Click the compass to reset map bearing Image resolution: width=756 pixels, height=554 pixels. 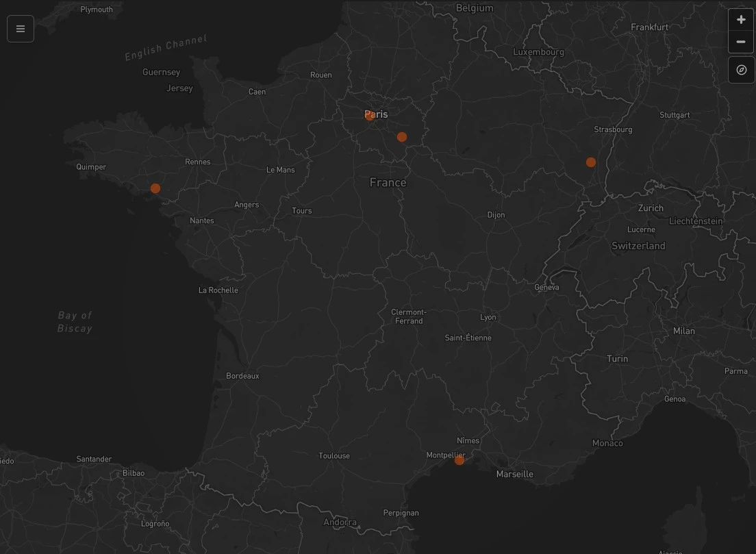tap(741, 69)
